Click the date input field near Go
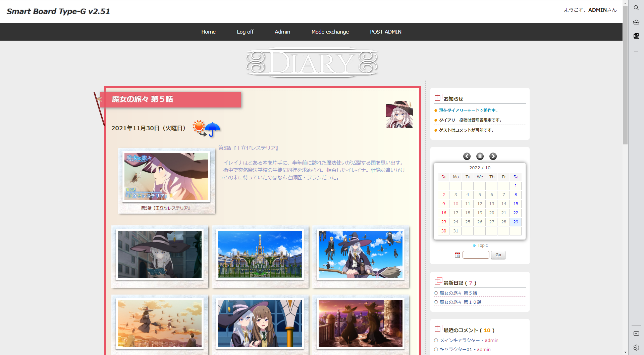Screen dimensions: 644x355 click(x=476, y=255)
